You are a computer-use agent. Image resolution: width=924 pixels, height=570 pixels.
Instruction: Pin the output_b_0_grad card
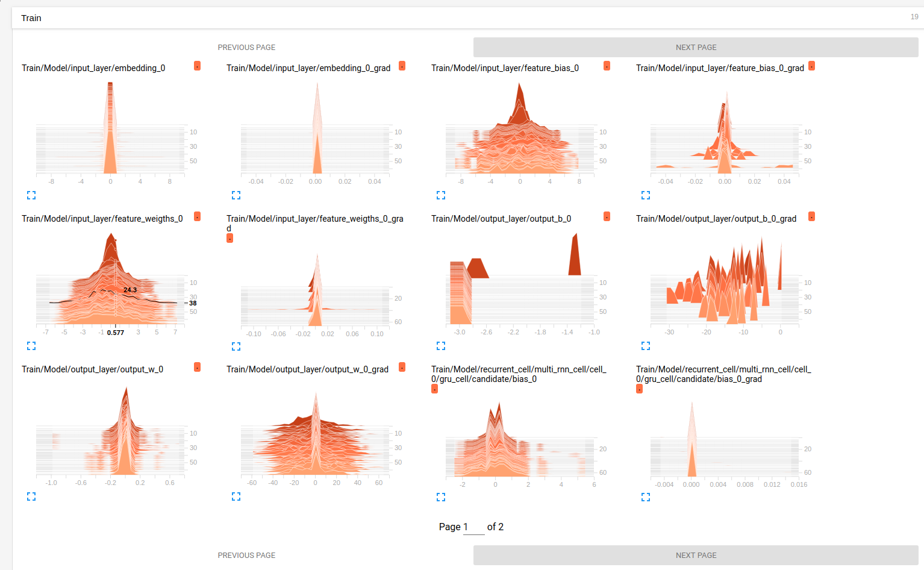(x=811, y=216)
